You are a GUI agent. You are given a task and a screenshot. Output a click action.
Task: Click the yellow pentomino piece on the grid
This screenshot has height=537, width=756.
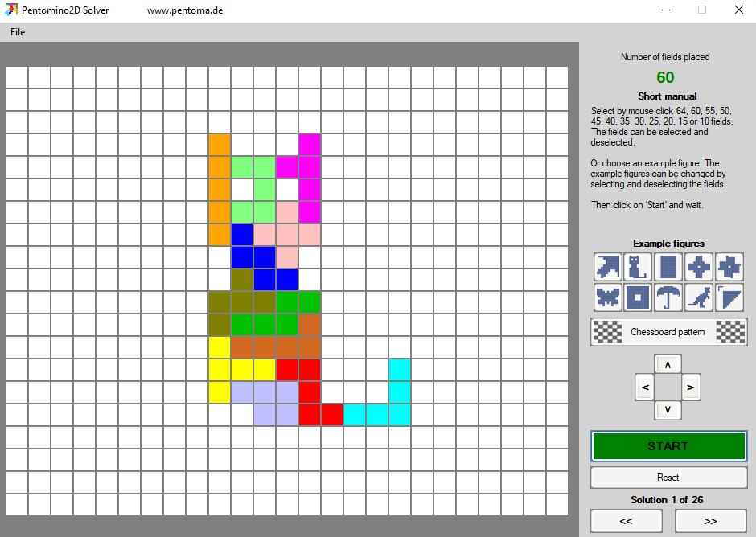[x=220, y=370]
